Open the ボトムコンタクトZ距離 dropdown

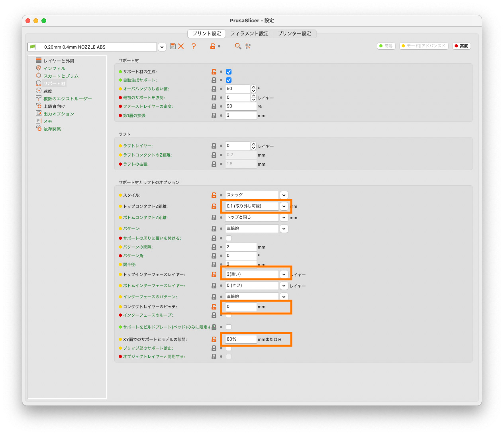[284, 217]
